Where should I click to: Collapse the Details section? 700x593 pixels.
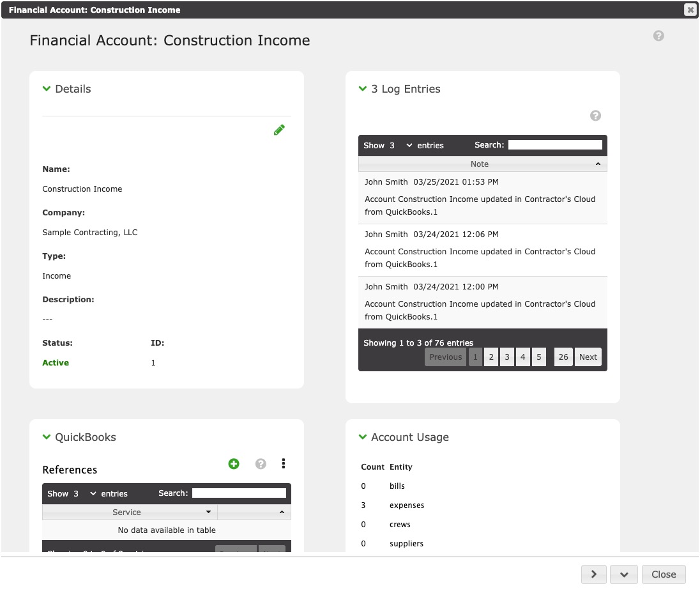(47, 89)
